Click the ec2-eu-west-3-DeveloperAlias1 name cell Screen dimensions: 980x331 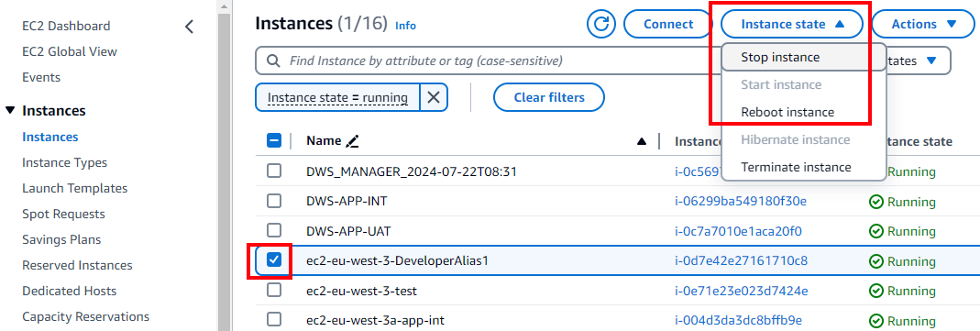tap(397, 260)
